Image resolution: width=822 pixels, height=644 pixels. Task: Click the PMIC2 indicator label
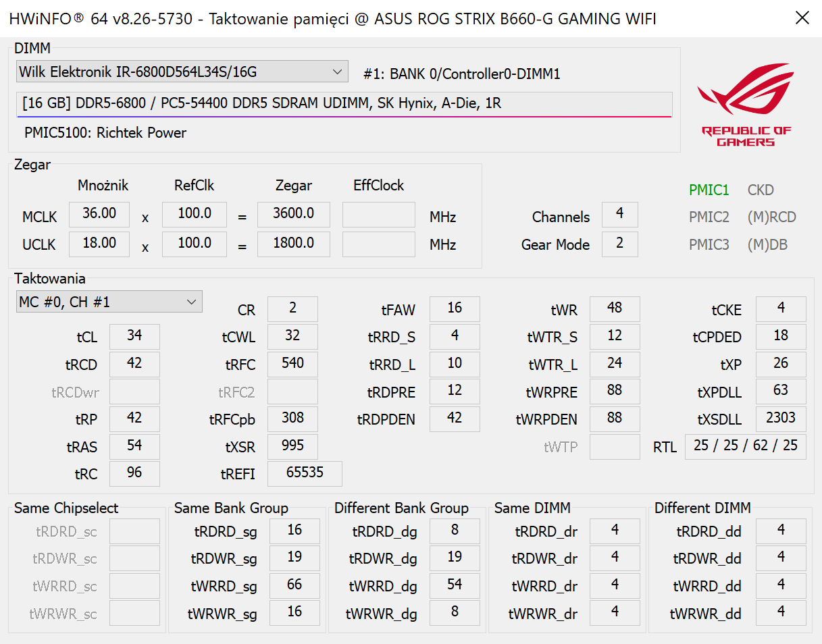click(709, 217)
